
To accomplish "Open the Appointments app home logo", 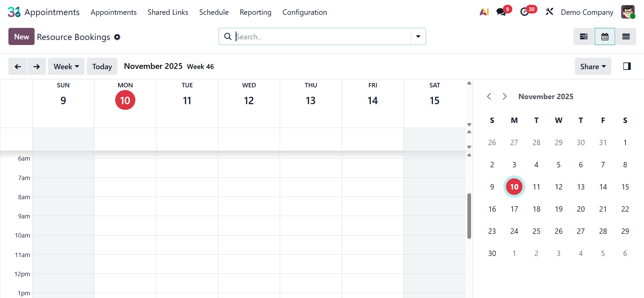I will coord(14,12).
